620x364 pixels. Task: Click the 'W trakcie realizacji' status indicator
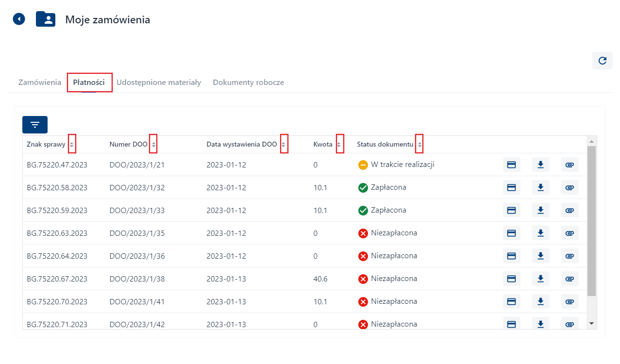362,165
